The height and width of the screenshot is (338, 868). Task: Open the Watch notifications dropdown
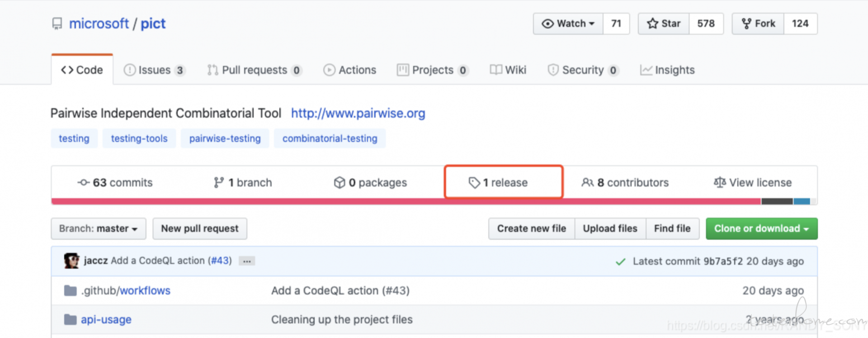[568, 24]
